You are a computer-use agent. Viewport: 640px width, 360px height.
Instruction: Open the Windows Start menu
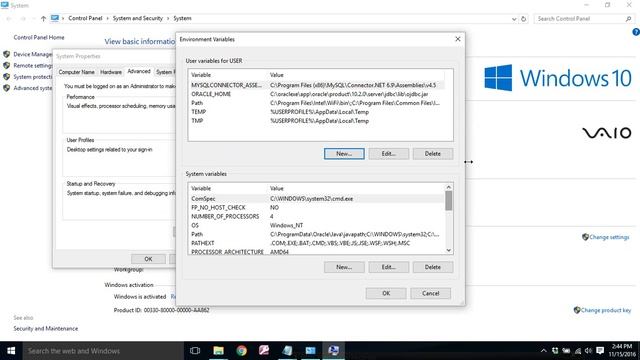(x=11, y=351)
